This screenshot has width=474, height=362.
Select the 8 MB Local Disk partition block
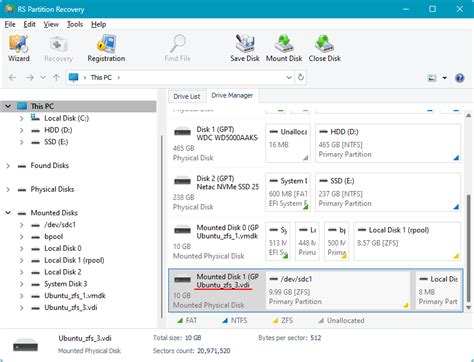pyautogui.click(x=438, y=291)
